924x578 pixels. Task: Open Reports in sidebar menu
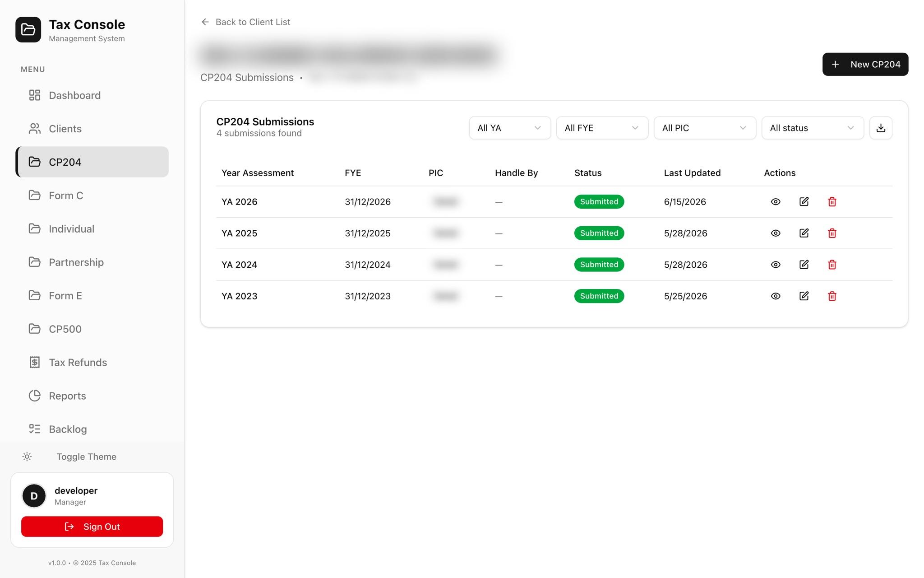92,396
